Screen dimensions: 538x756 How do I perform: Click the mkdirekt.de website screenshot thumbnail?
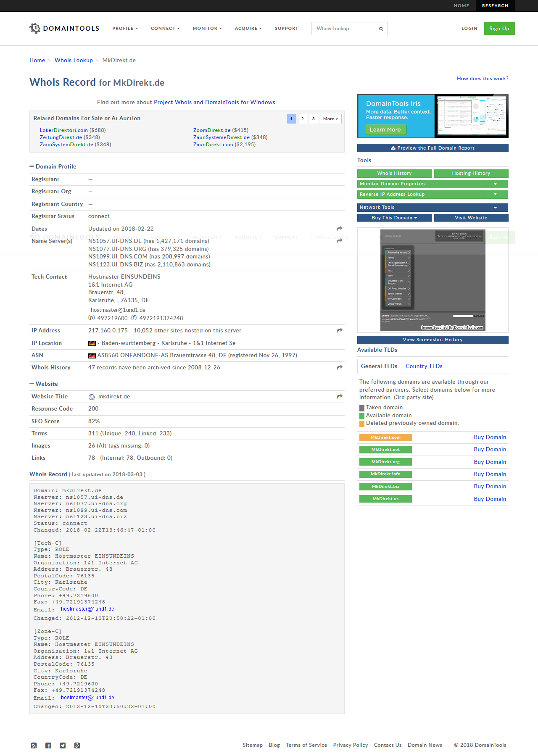[x=433, y=280]
